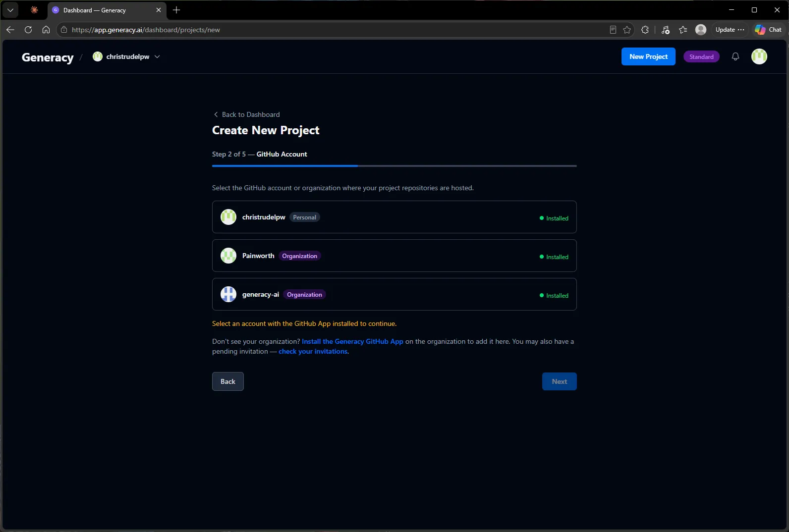Bookmark this page with the star icon
Viewport: 789px width, 532px height.
(x=627, y=30)
